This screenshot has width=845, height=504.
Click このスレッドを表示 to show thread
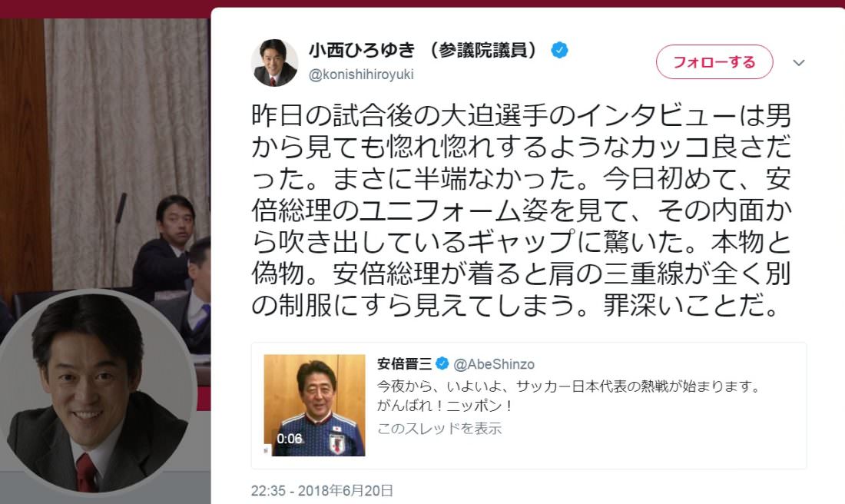pos(439,429)
